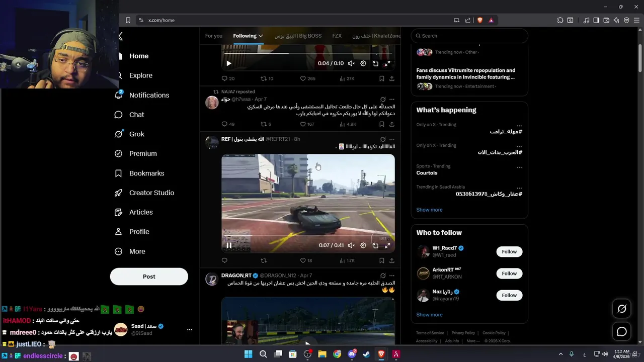Screen dimensions: 644x362
Task: Like the post with 265 likes
Action: pyautogui.click(x=307, y=78)
